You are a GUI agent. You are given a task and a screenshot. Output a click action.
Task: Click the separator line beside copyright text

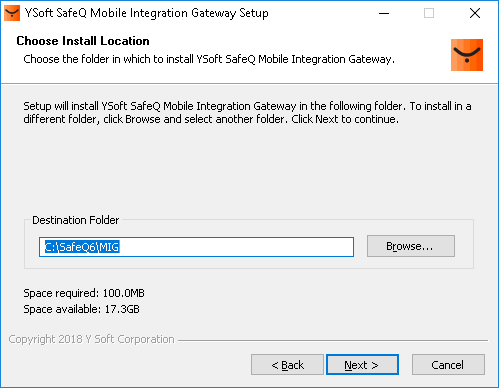pos(333,340)
